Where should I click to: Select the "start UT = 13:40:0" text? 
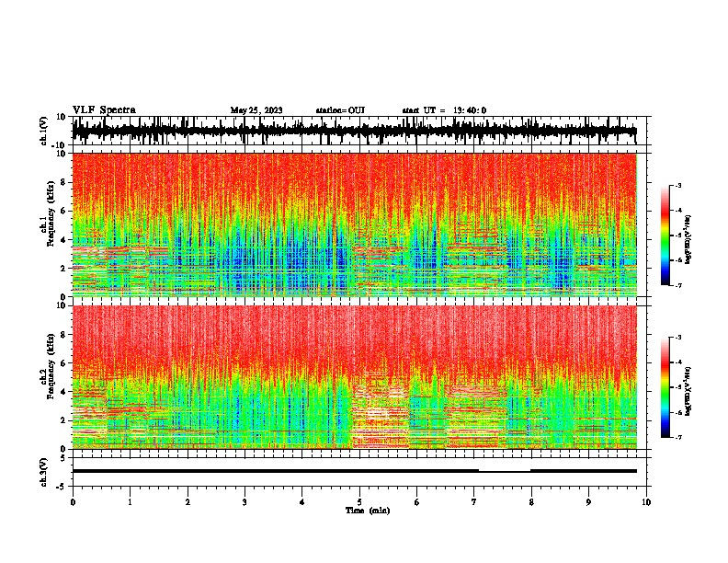tap(444, 110)
